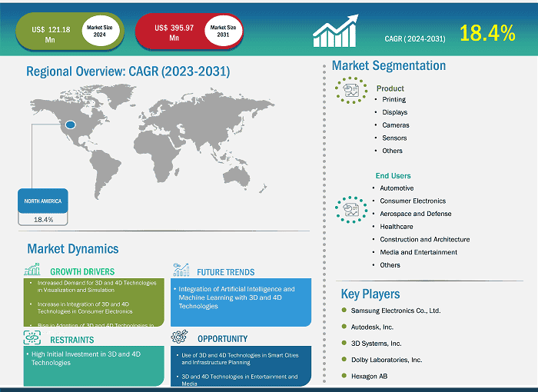Click the US$ 395.97 Mn value

pos(174,32)
